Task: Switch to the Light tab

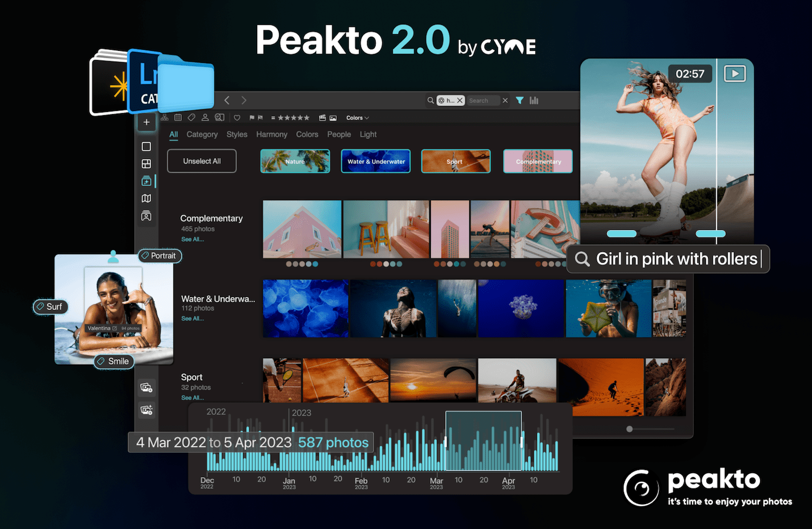Action: point(368,134)
